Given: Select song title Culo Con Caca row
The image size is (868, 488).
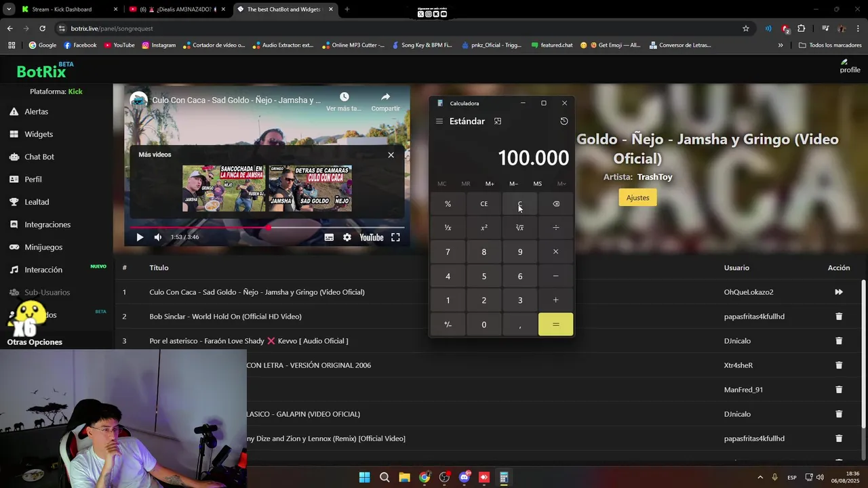Looking at the screenshot, I should click(x=257, y=292).
